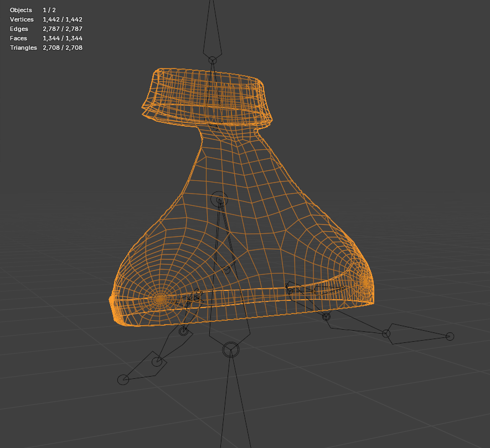Click the root bone joint below the mesh base
The height and width of the screenshot is (448, 490).
tap(231, 350)
